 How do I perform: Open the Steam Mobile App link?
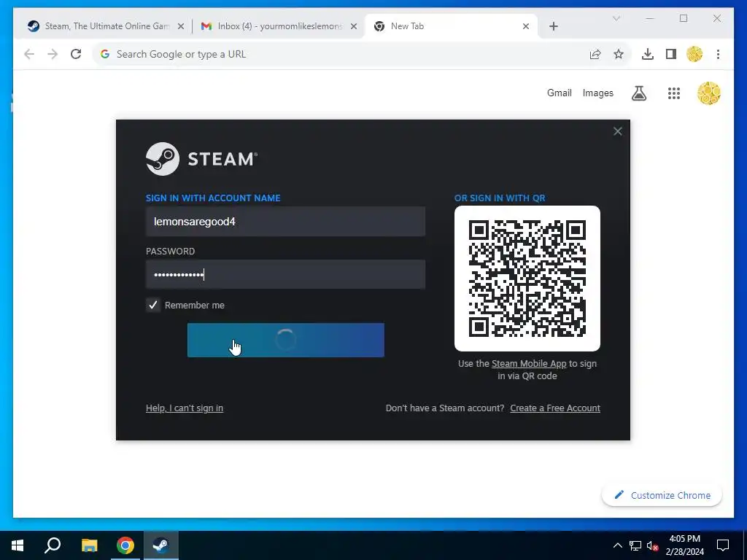click(x=529, y=364)
